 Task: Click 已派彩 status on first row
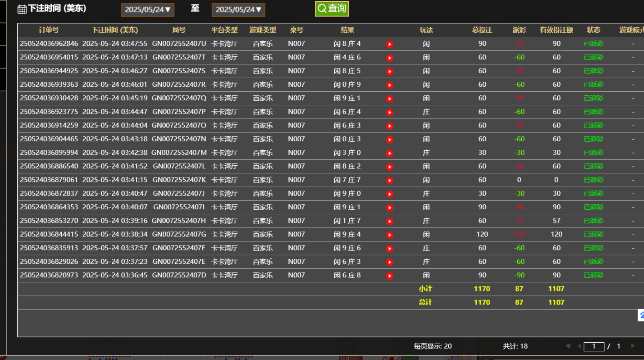pos(594,44)
